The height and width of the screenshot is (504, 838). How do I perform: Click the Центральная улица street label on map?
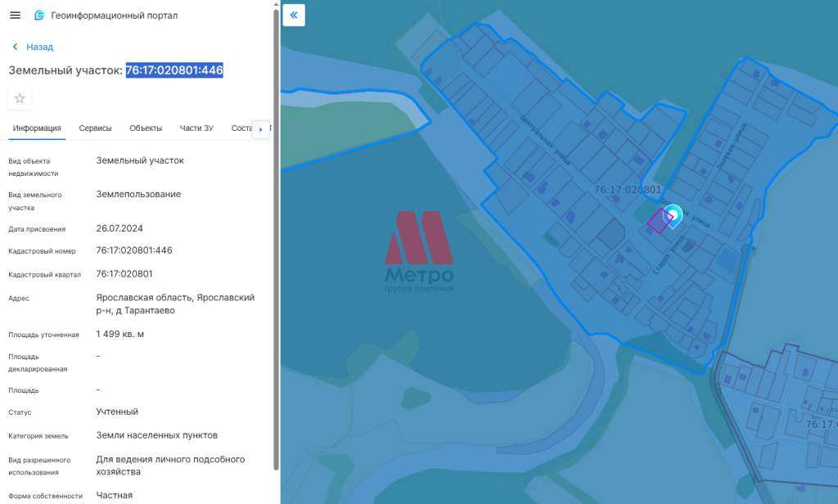pyautogui.click(x=544, y=141)
